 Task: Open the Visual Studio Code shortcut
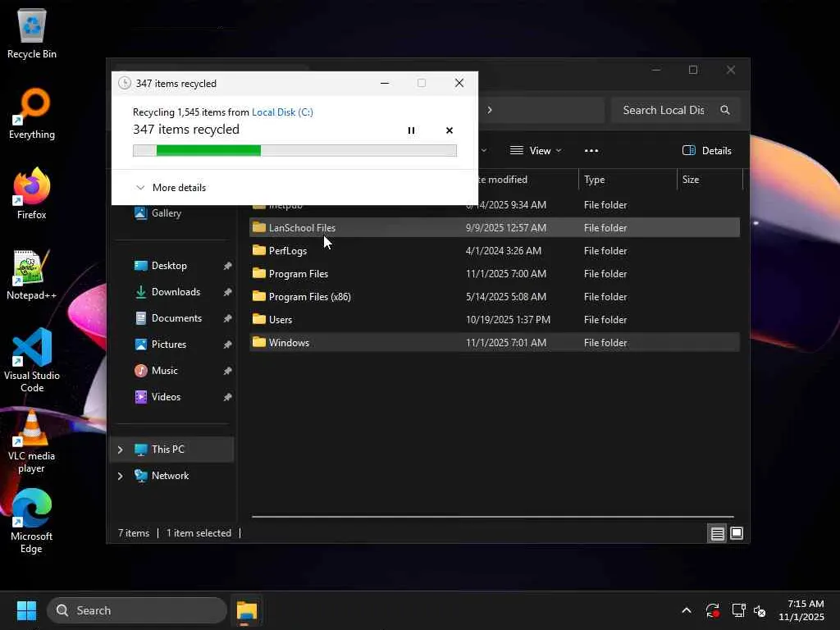coord(32,360)
